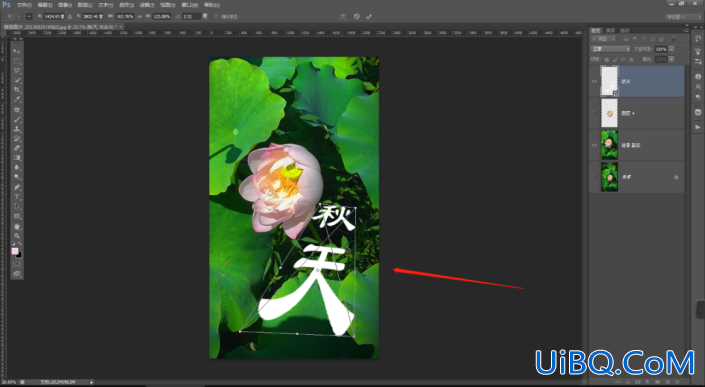Change screen mode in toolbar

coord(17,274)
